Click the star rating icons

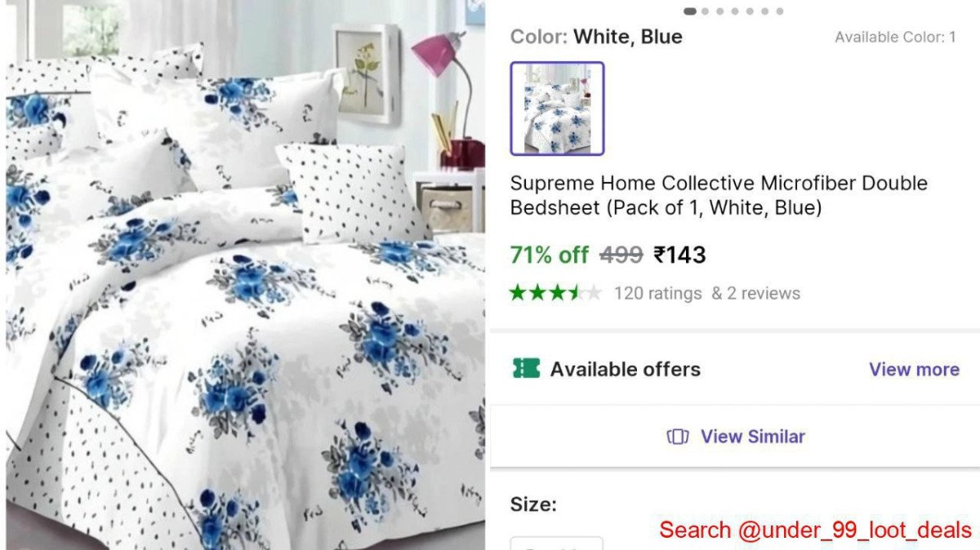tap(556, 292)
